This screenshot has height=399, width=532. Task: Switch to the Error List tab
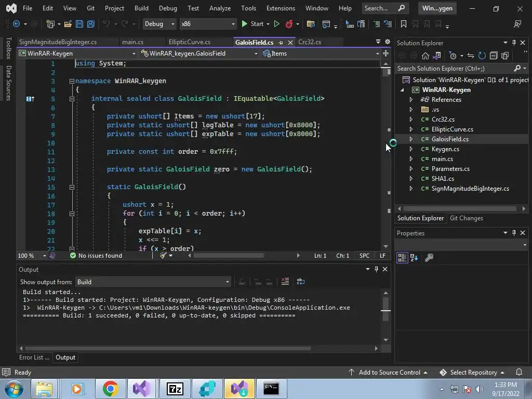pyautogui.click(x=34, y=357)
